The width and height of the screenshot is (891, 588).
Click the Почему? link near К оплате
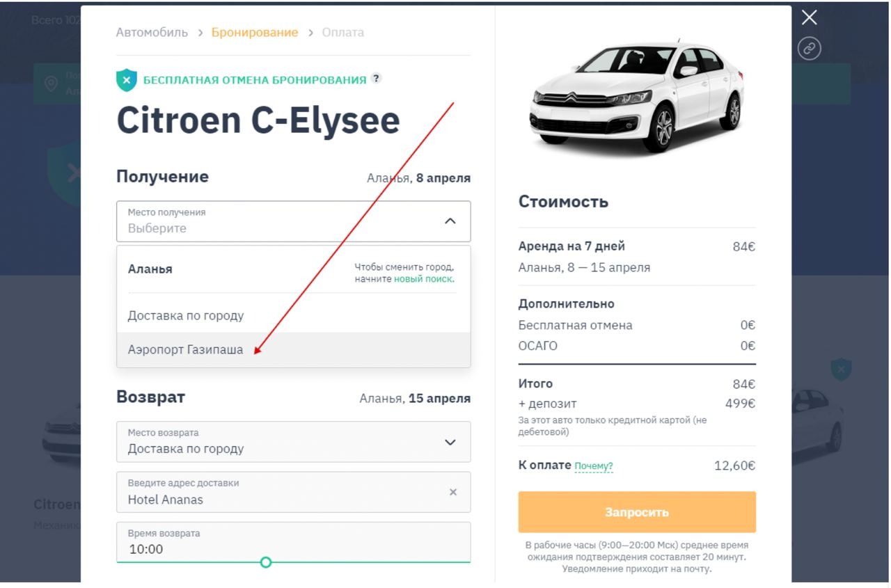pos(594,466)
